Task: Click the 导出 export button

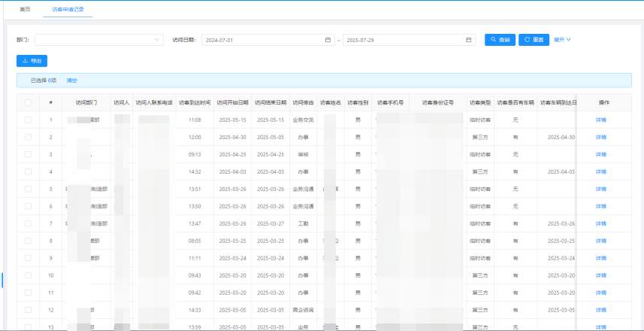Action: click(x=32, y=61)
